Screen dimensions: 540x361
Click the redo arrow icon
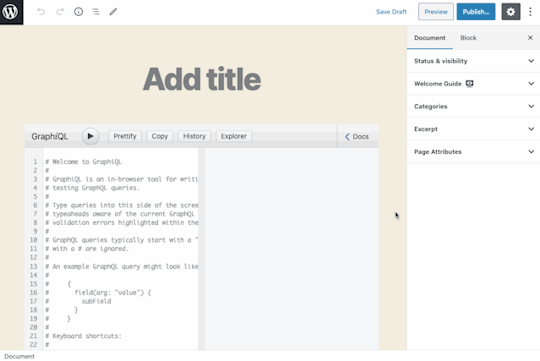click(60, 12)
